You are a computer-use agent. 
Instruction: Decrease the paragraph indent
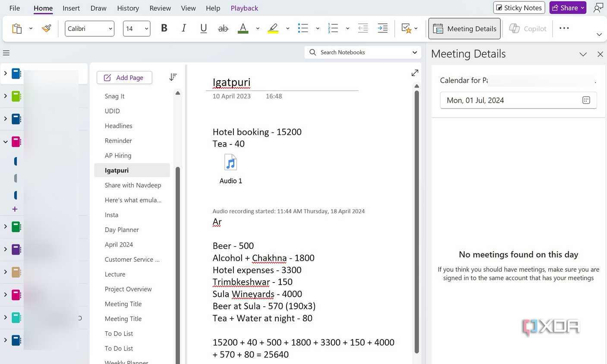pyautogui.click(x=363, y=28)
